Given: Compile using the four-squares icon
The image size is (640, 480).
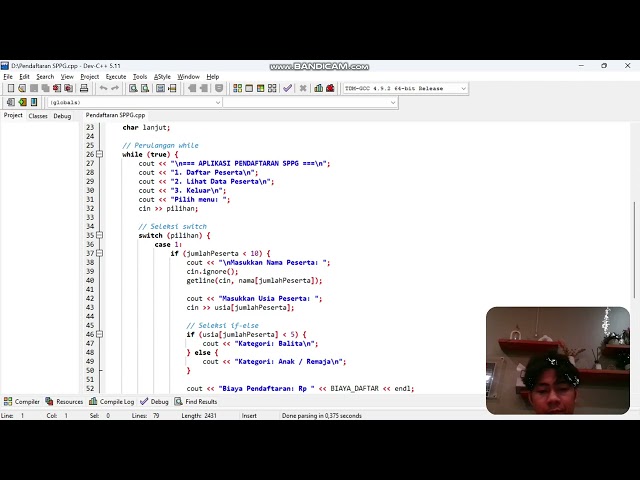Looking at the screenshot, I should pyautogui.click(x=238, y=88).
